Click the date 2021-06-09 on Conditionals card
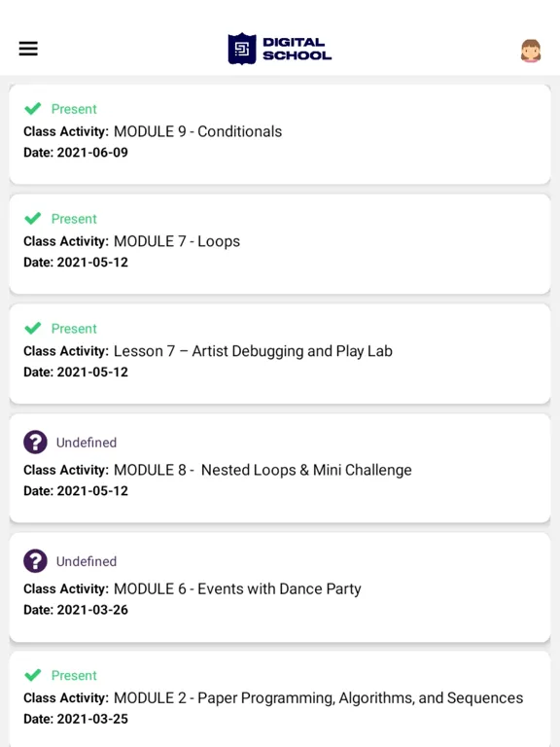This screenshot has width=560, height=747. point(92,153)
